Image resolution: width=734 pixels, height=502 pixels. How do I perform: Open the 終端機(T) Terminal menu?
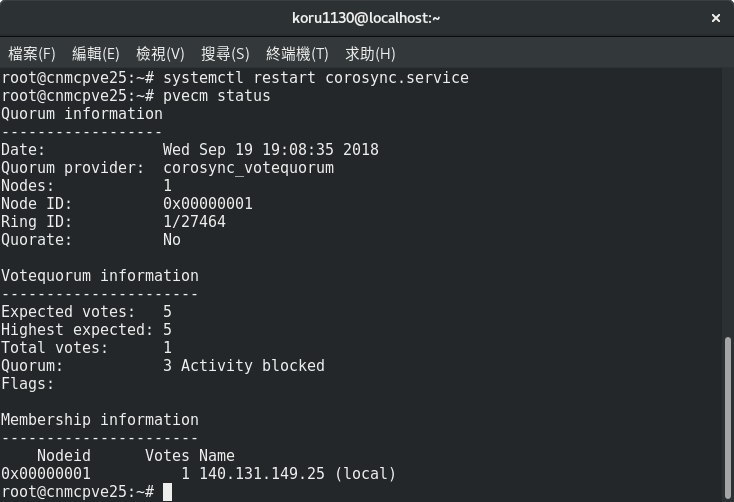pyautogui.click(x=297, y=54)
